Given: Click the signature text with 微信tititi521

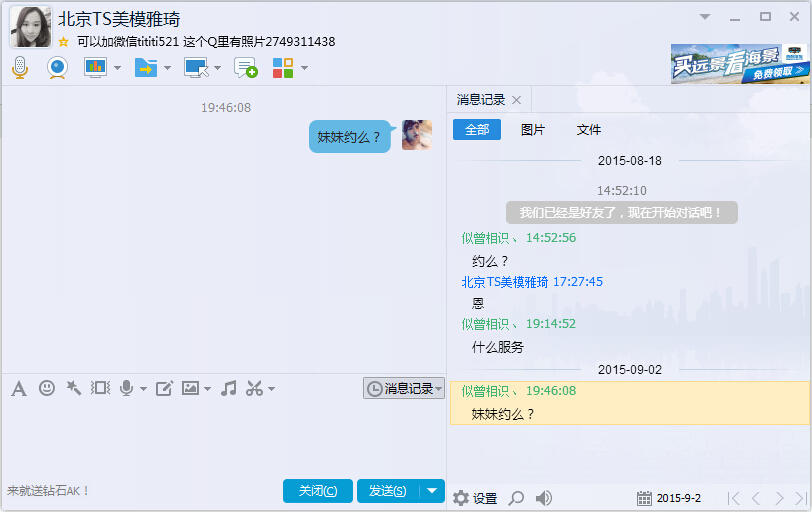Looking at the screenshot, I should click(206, 41).
